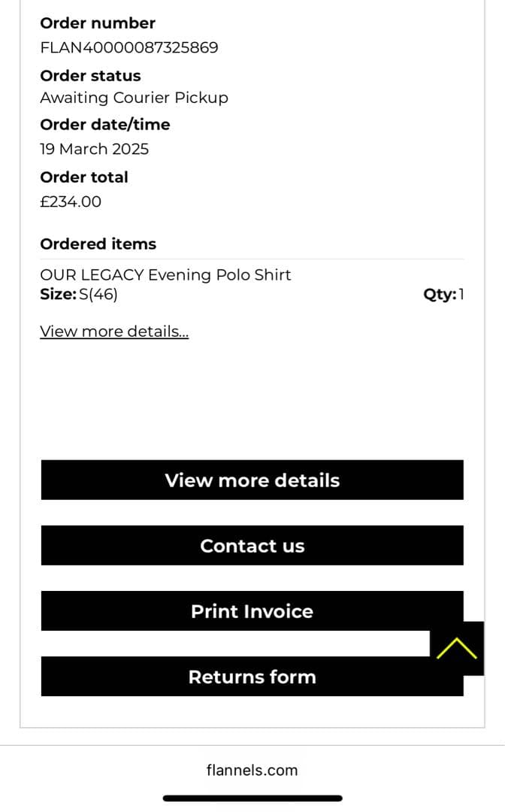Viewport: 505px width, 812px height.
Task: Tap the Order total heading
Action: tap(84, 177)
